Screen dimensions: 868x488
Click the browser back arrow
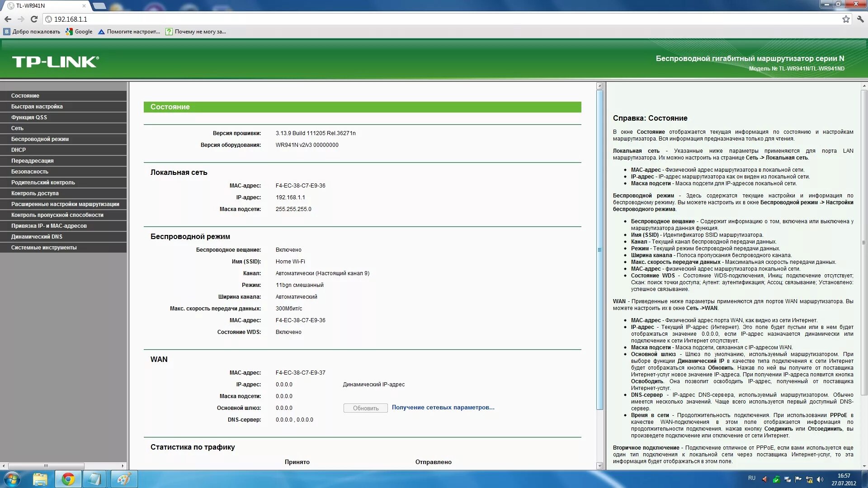[8, 19]
